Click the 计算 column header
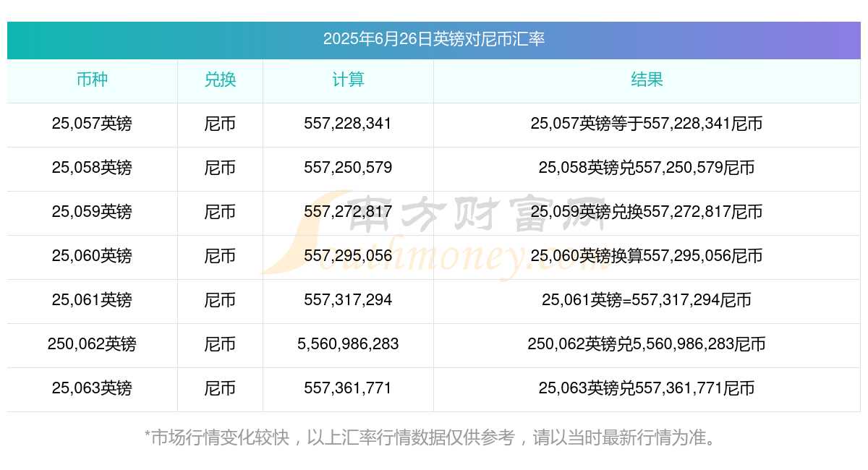Viewport: 868px width, 470px height. click(348, 80)
